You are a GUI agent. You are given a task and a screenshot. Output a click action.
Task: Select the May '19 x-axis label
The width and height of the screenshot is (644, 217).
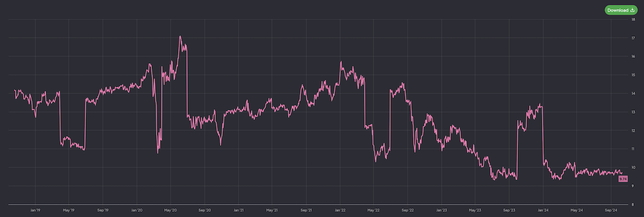pyautogui.click(x=69, y=211)
